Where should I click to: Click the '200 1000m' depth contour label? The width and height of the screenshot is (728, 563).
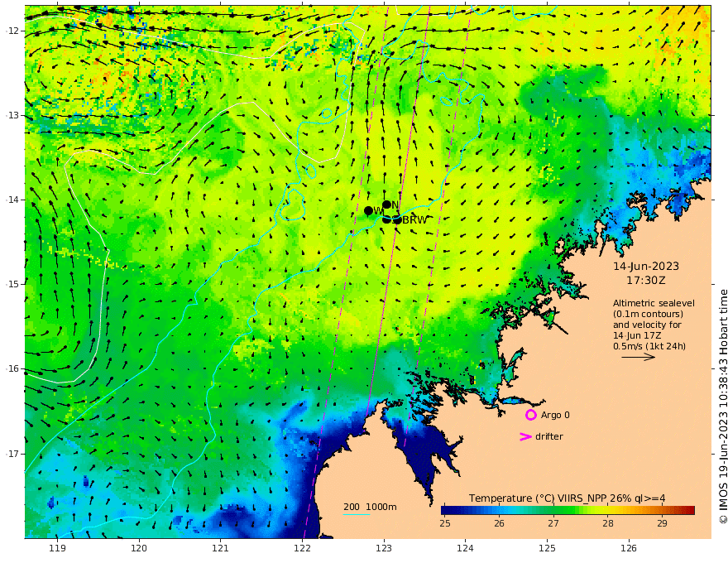pos(370,507)
